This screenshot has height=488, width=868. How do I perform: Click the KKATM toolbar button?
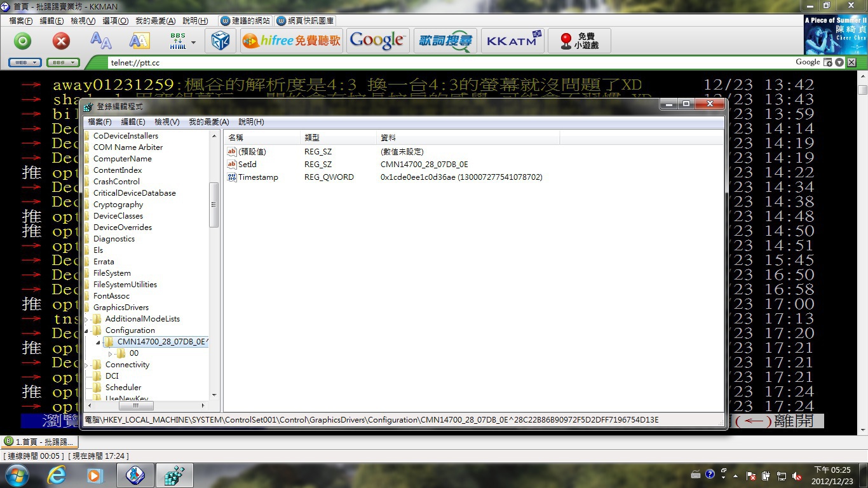(x=512, y=41)
